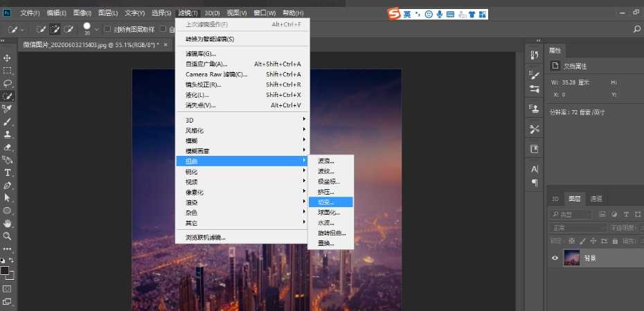
Task: Select the Zoom magnifier tool
Action: pyautogui.click(x=8, y=236)
